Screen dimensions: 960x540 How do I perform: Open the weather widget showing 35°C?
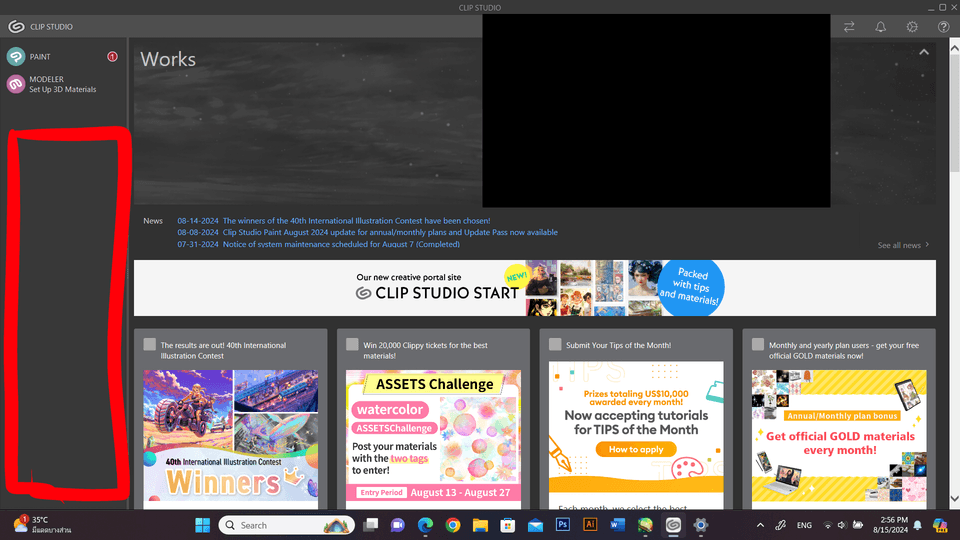click(43, 525)
